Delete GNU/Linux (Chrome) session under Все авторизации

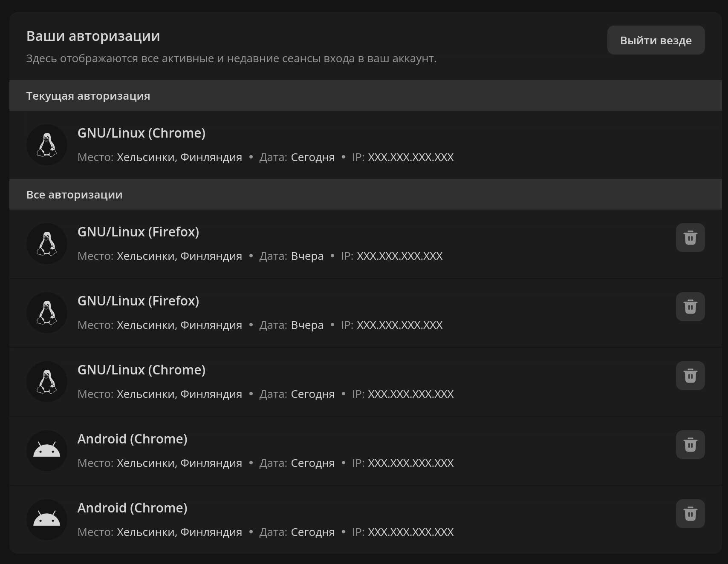[690, 376]
